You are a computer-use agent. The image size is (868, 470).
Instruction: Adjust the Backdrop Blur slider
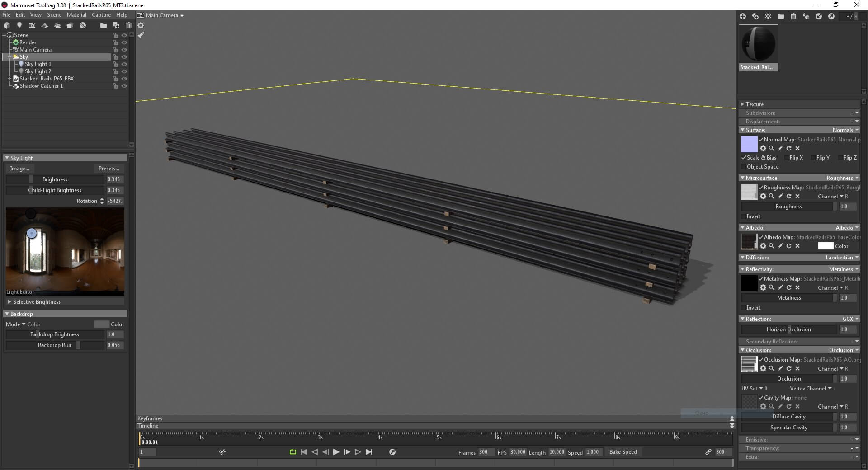tap(55, 345)
